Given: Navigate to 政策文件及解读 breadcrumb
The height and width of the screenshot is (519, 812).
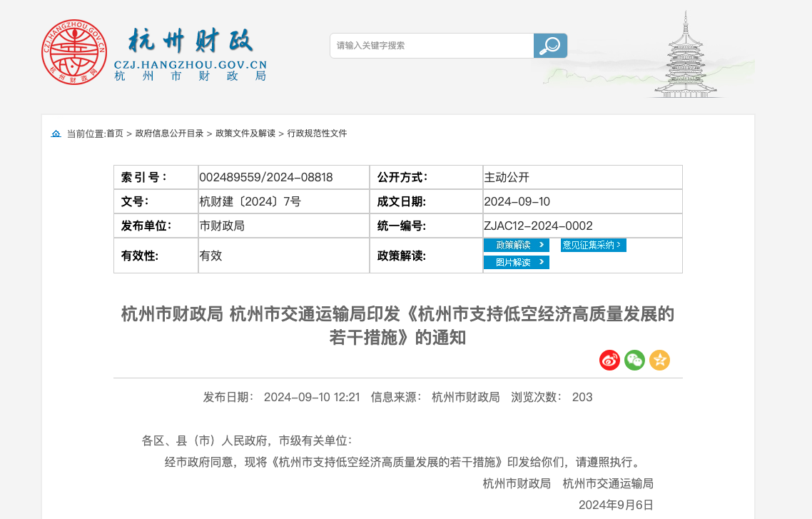Looking at the screenshot, I should click(x=245, y=133).
